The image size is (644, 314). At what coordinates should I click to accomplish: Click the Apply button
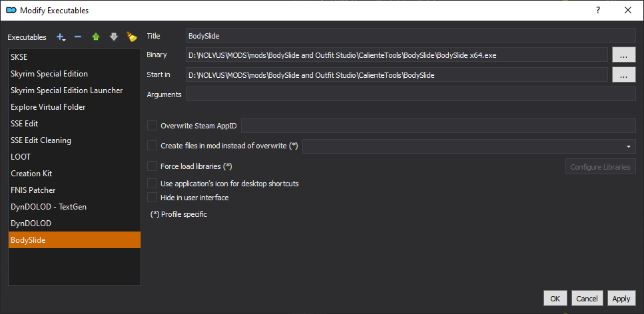pyautogui.click(x=621, y=299)
